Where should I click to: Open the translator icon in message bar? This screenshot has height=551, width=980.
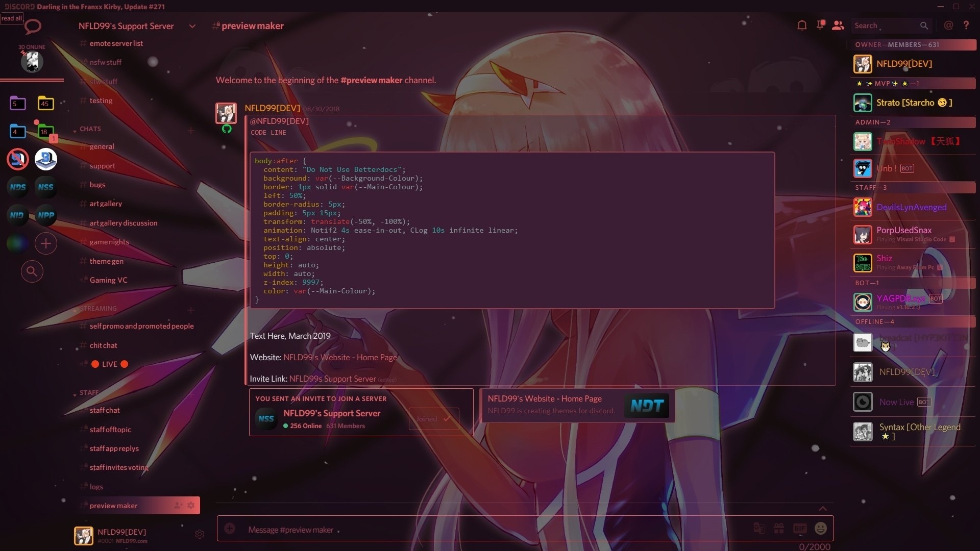tap(759, 529)
